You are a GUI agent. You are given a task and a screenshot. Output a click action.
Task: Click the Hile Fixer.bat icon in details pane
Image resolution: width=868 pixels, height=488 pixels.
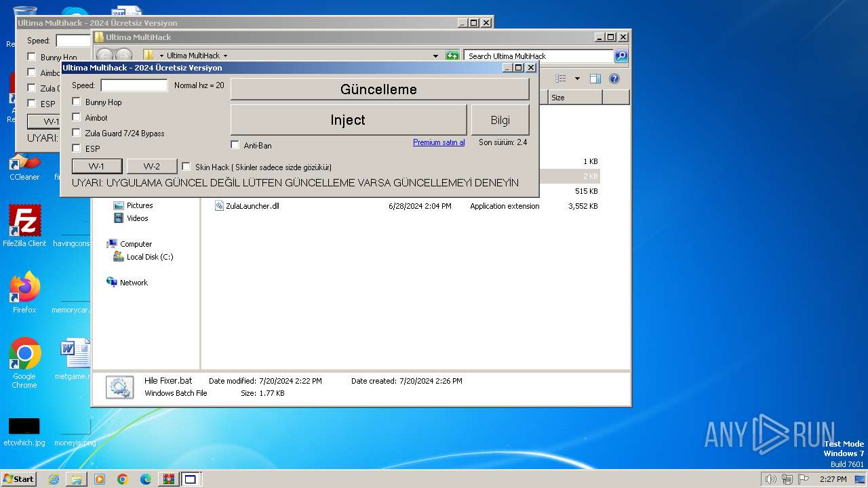[119, 387]
